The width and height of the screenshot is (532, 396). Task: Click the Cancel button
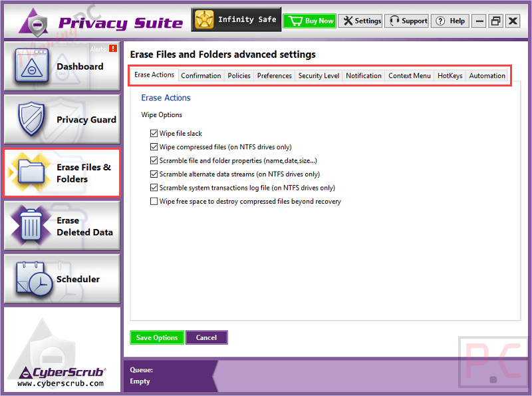point(206,337)
